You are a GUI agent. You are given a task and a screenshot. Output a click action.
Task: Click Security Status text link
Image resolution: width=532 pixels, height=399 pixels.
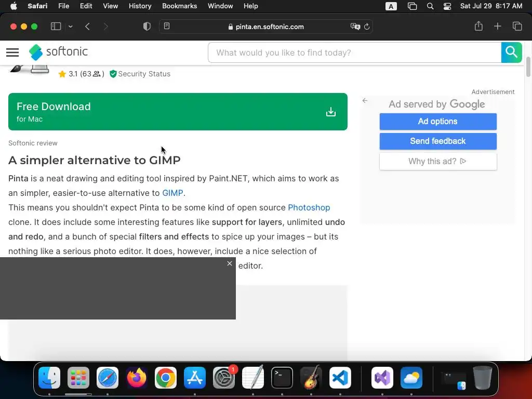[144, 74]
